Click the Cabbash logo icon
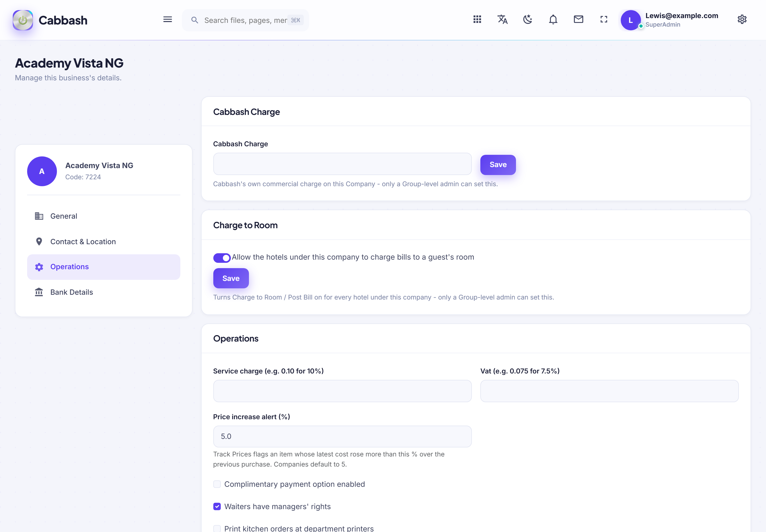 pyautogui.click(x=23, y=20)
